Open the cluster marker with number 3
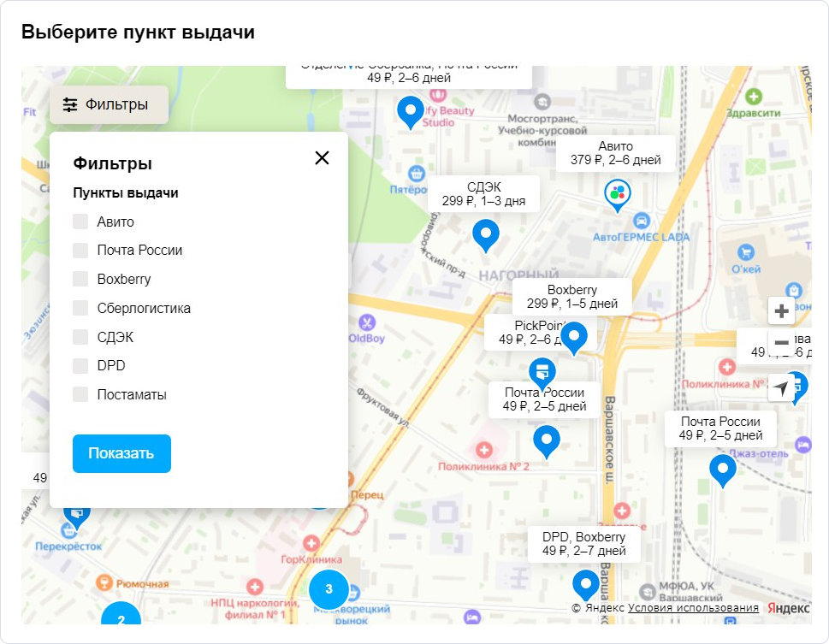829x644 pixels. (329, 588)
